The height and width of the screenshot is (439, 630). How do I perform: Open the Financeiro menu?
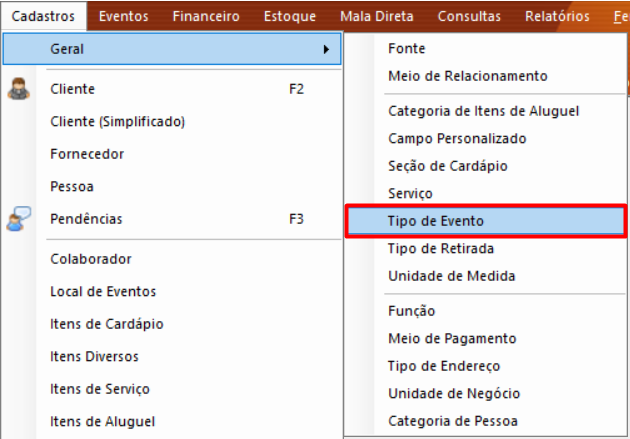[206, 16]
